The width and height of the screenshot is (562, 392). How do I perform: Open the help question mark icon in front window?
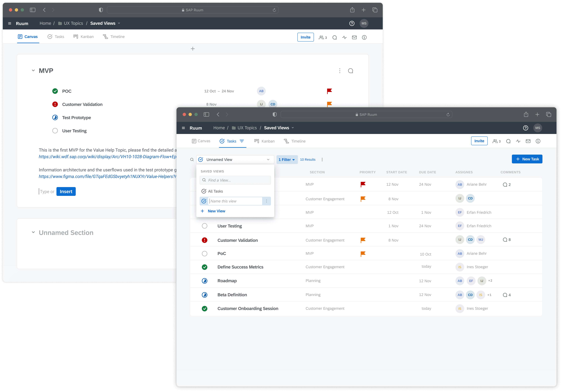point(526,128)
